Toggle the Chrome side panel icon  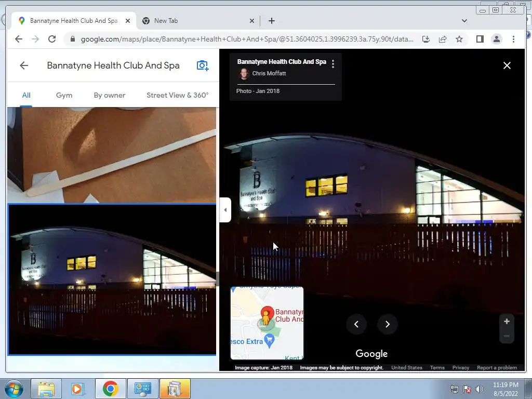(480, 39)
